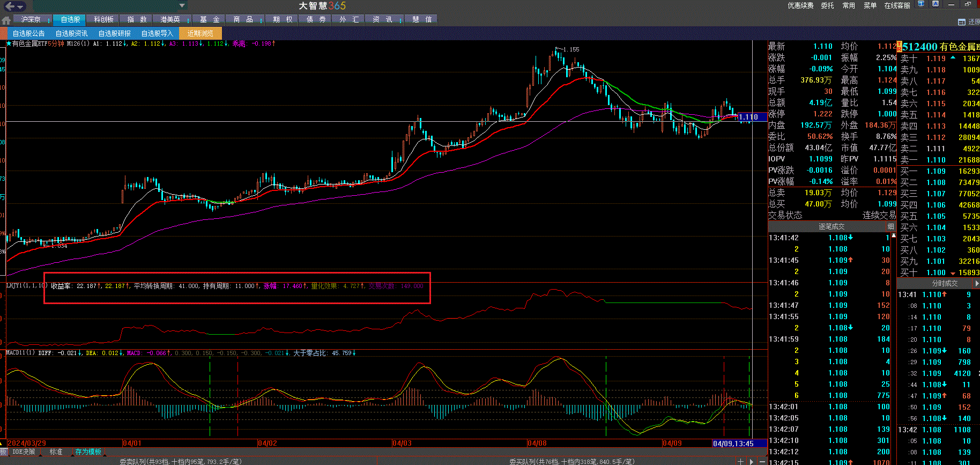
Task: Click the 存为模板 save template tab
Action: coord(88,452)
